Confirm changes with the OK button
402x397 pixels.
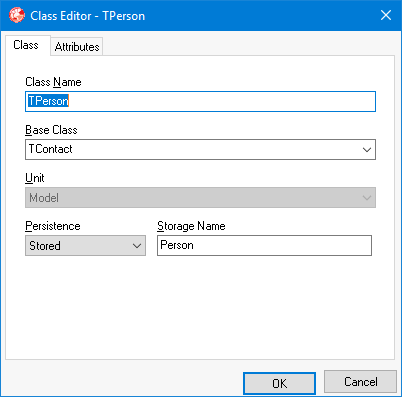(279, 383)
